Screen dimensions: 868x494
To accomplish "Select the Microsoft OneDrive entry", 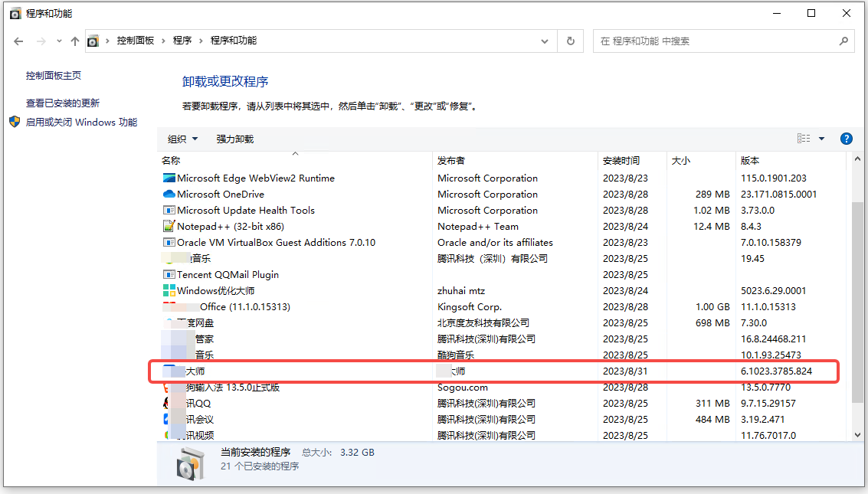I will [221, 195].
